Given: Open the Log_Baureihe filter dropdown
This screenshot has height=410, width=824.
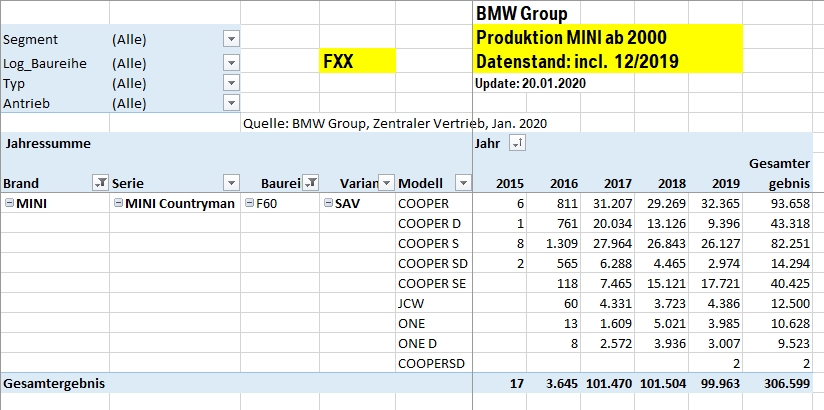Looking at the screenshot, I should pyautogui.click(x=231, y=63).
